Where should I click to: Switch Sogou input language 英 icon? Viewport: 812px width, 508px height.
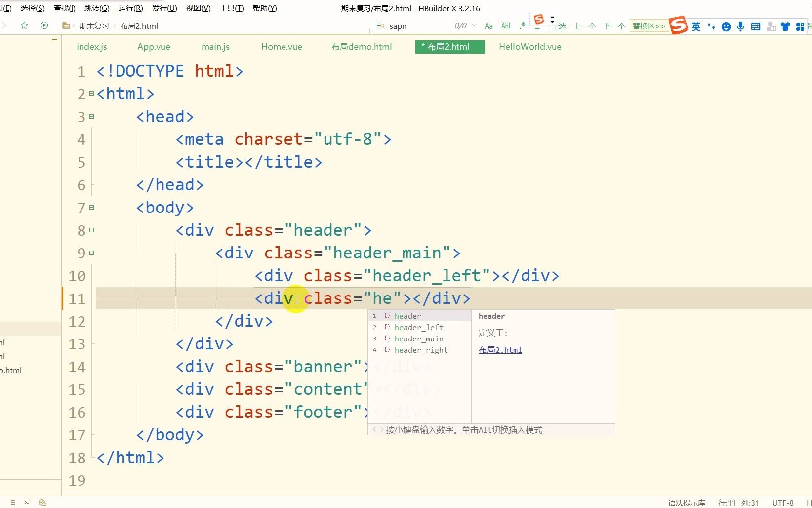point(696,26)
